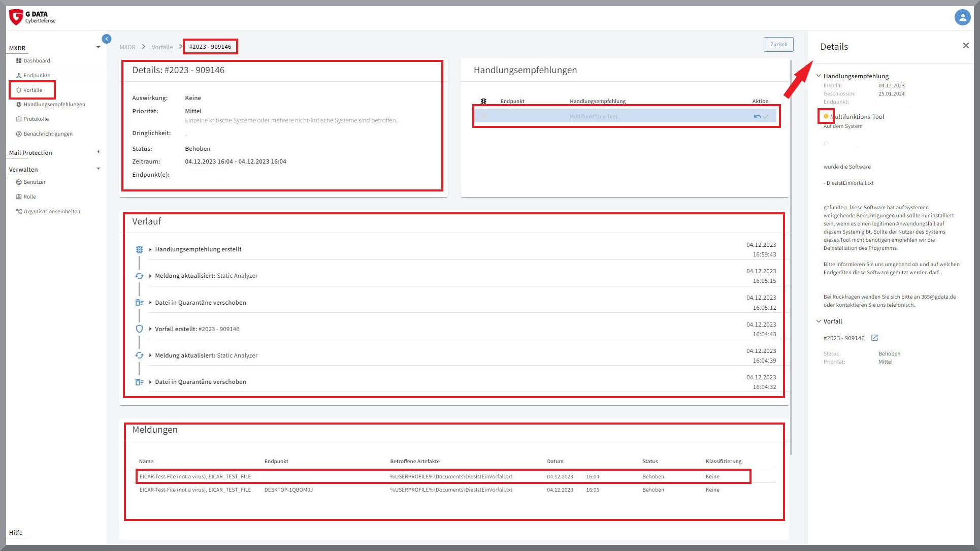Click EICAR-Test-File row in Meldungen table

coord(444,476)
